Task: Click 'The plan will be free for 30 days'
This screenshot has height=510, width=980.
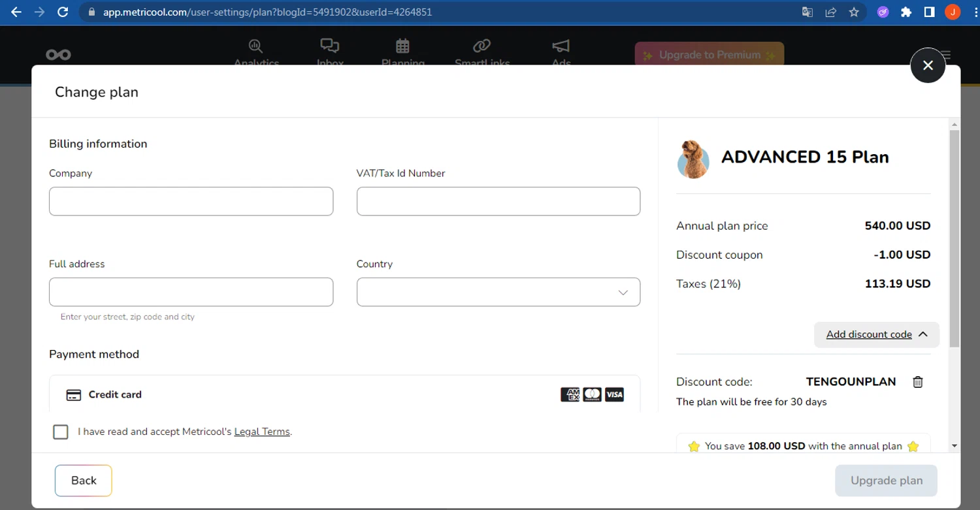Action: tap(751, 402)
